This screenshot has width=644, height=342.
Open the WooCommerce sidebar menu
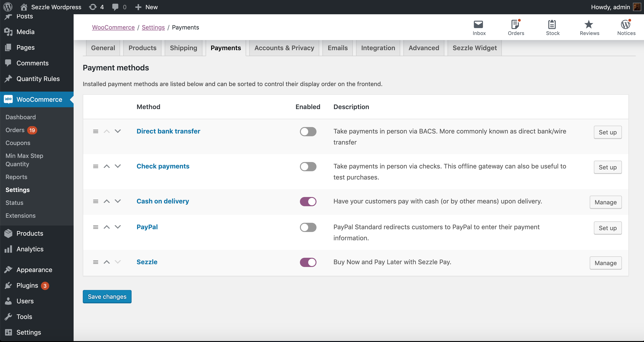click(37, 99)
